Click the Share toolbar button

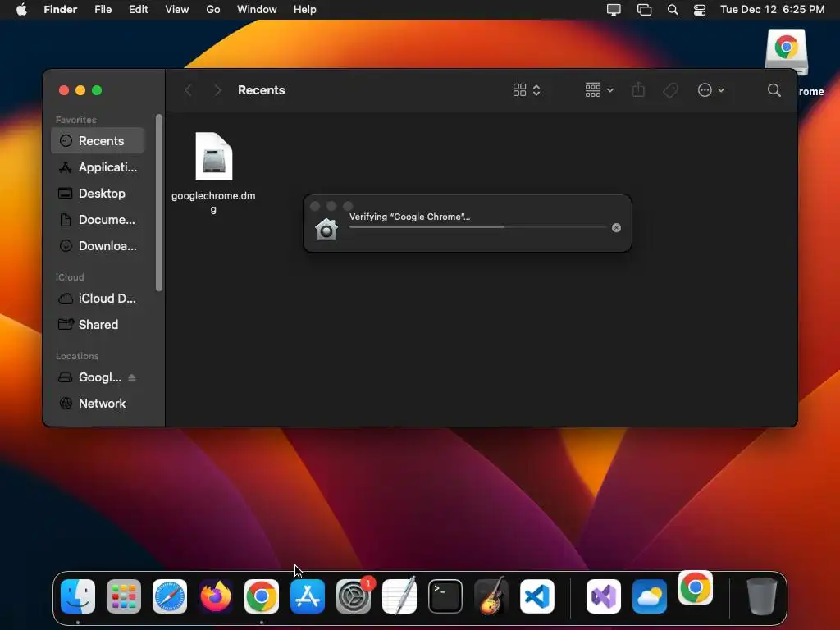638,90
